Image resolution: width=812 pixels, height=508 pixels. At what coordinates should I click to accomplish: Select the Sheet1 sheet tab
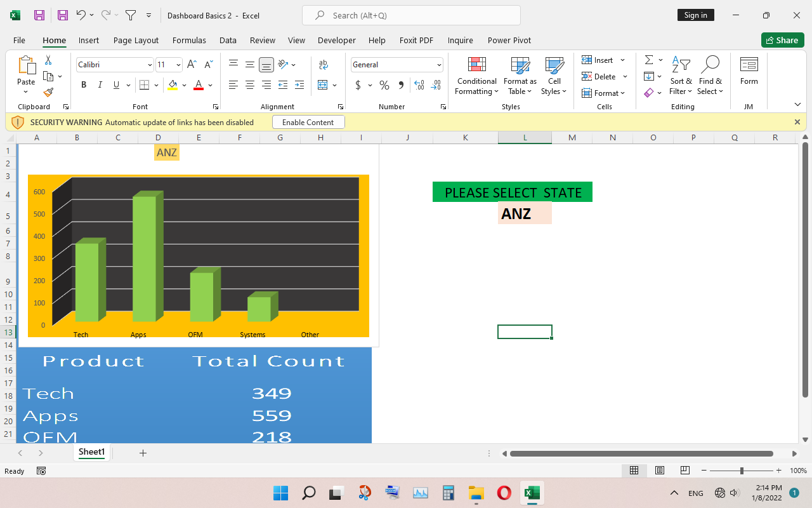pos(91,452)
